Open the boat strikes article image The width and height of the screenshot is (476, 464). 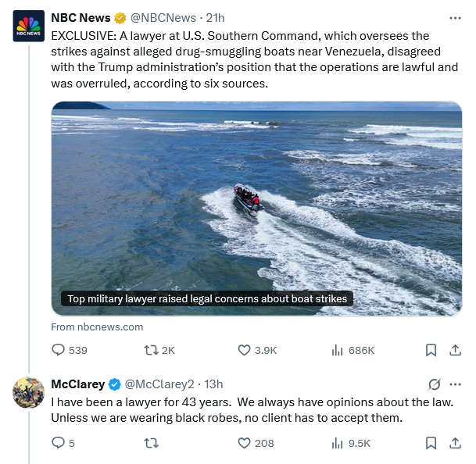(x=256, y=209)
